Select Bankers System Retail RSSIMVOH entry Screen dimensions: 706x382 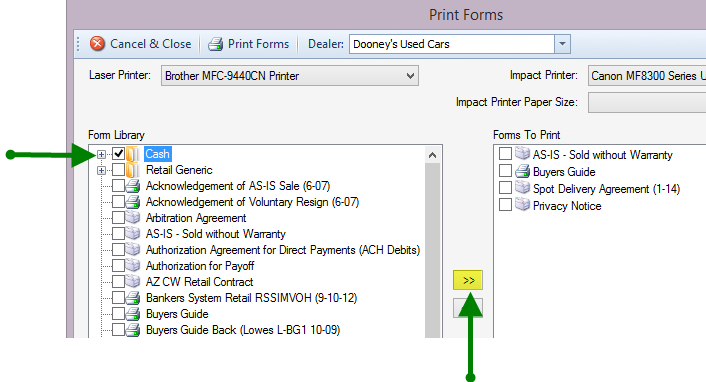click(251, 298)
